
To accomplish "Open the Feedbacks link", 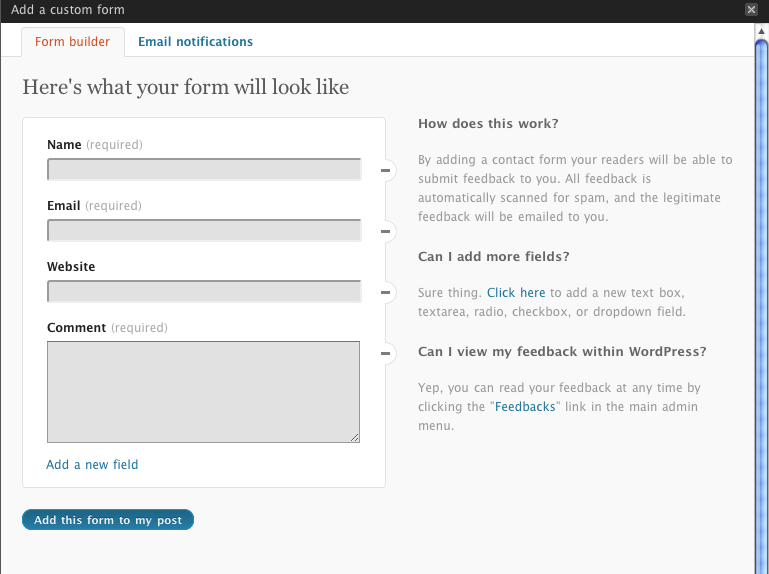I will pyautogui.click(x=526, y=407).
